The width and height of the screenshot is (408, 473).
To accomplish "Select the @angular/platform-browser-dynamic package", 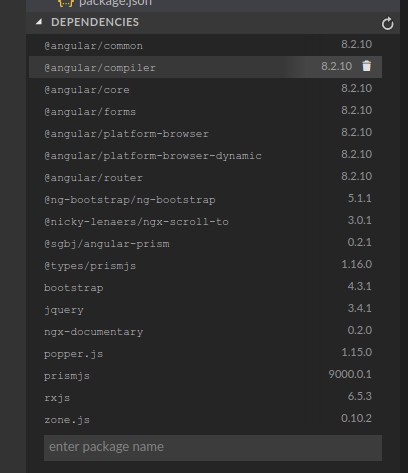I will pyautogui.click(x=205, y=155).
